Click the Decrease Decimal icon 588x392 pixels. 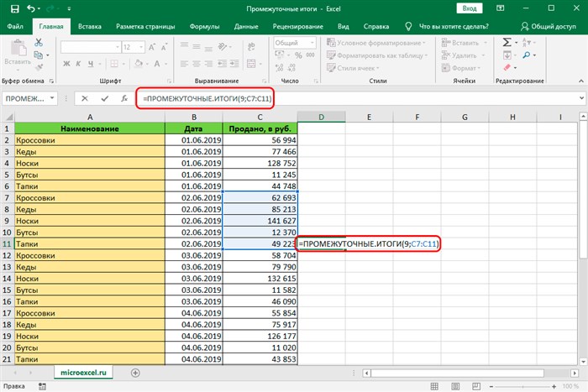click(x=291, y=68)
